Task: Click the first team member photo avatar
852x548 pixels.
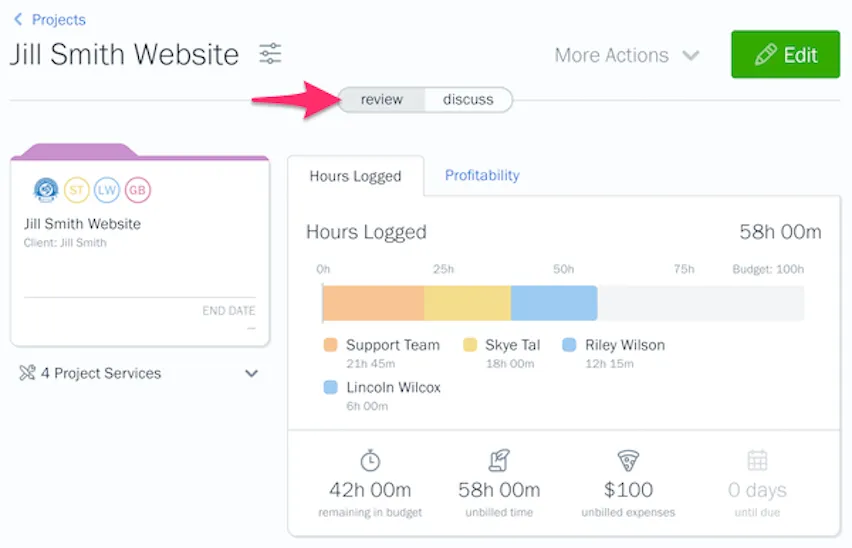Action: pos(46,189)
